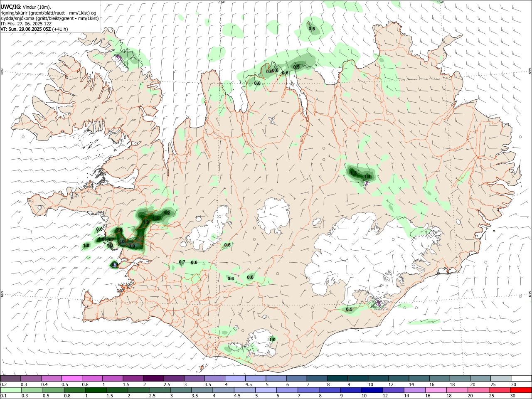This screenshot has width=532, height=399.
Task: Pick the rain scale swatch for 7–8
Action: click(308, 390)
